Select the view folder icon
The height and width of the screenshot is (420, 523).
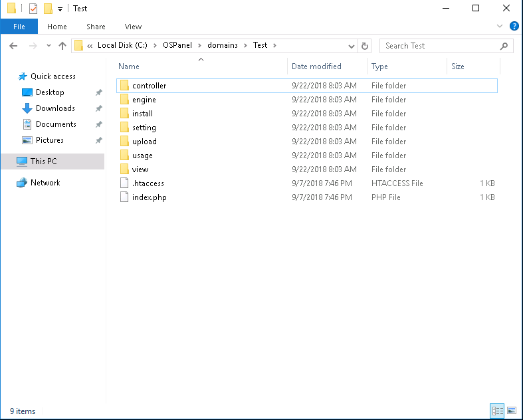click(x=124, y=169)
